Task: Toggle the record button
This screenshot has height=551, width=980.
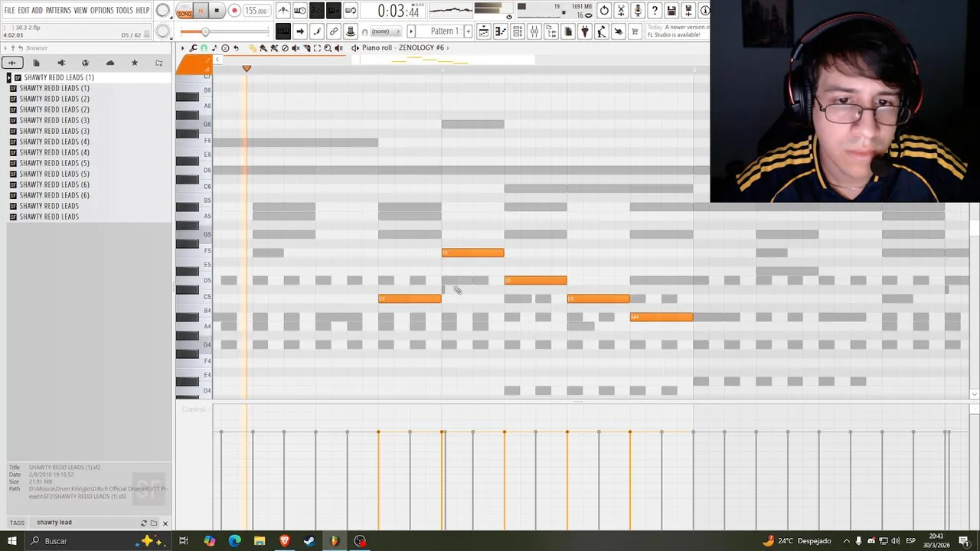Action: point(234,11)
